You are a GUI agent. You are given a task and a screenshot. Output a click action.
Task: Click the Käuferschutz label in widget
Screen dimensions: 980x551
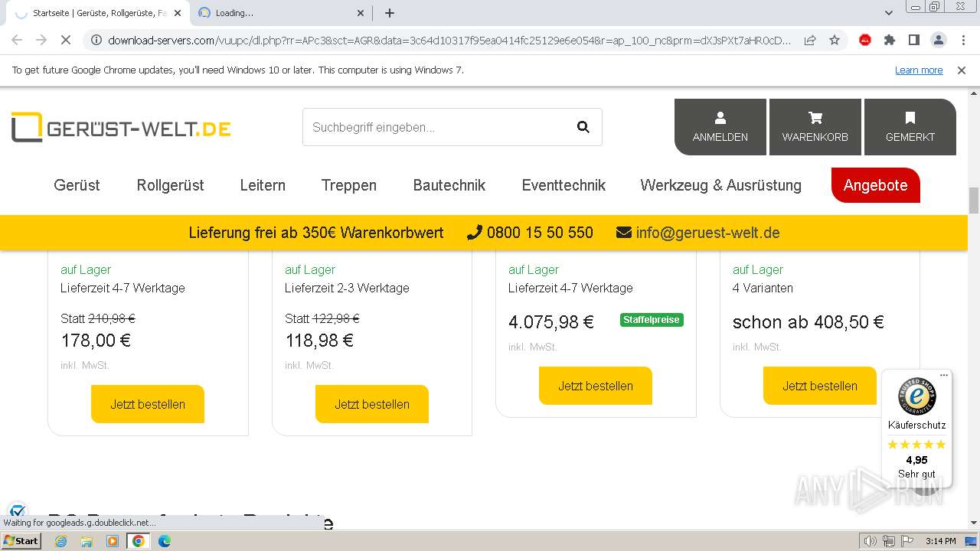point(917,425)
